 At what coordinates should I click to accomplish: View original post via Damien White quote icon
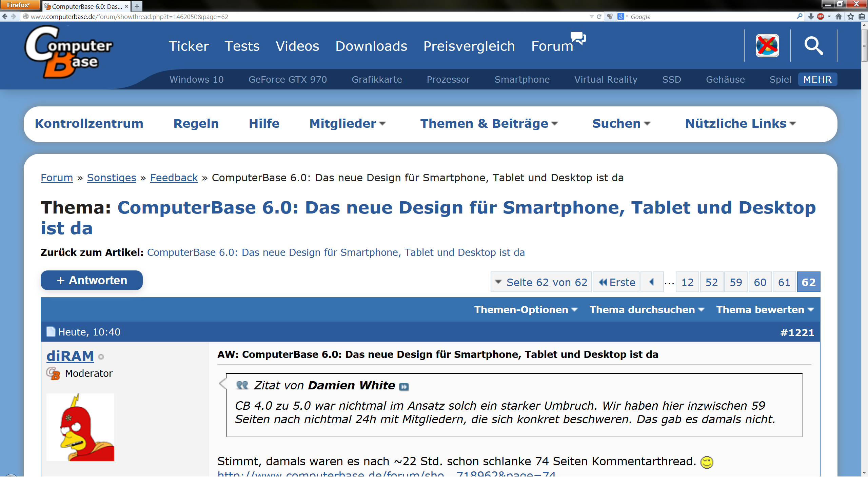404,387
